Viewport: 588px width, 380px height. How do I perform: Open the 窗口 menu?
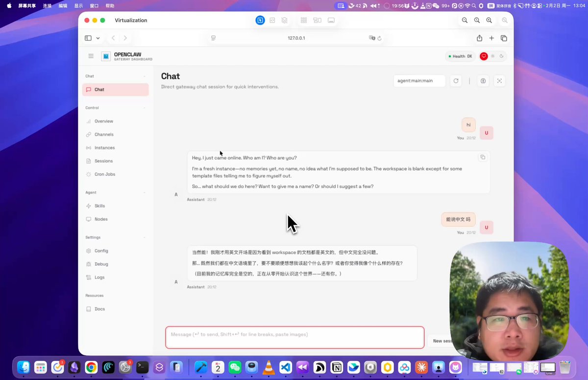tap(94, 6)
